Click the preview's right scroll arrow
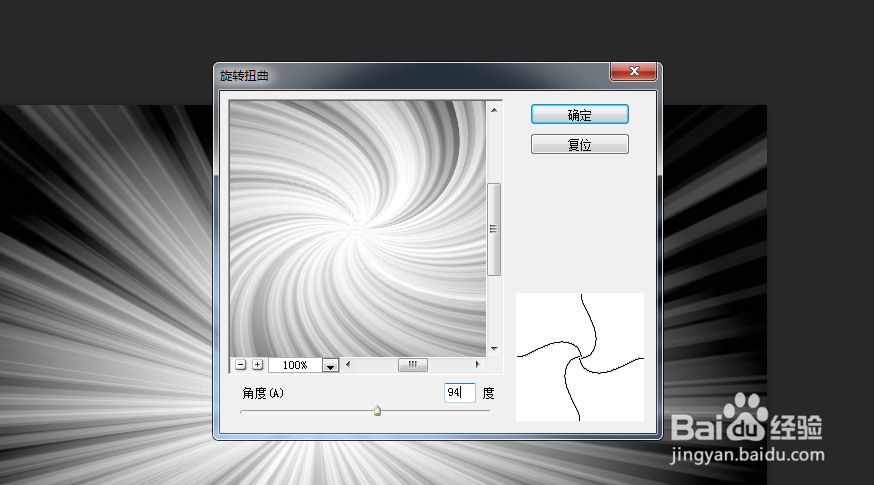874x485 pixels. [x=478, y=365]
